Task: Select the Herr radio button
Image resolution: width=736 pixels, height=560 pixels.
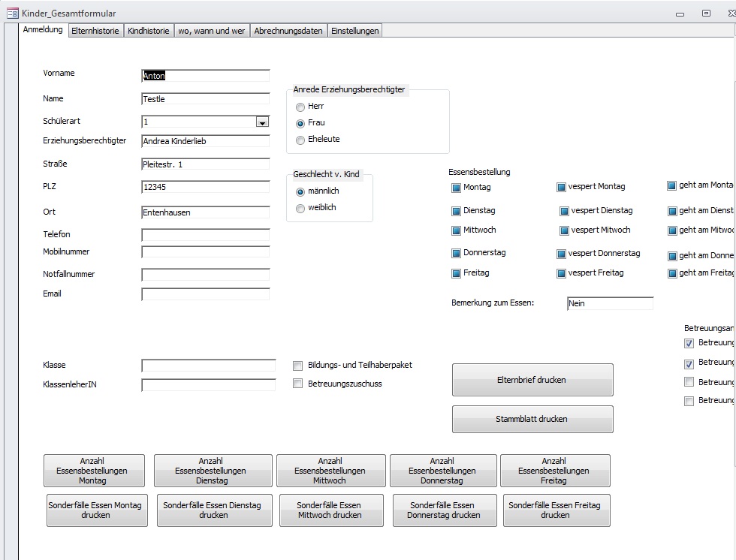Action: tap(300, 107)
